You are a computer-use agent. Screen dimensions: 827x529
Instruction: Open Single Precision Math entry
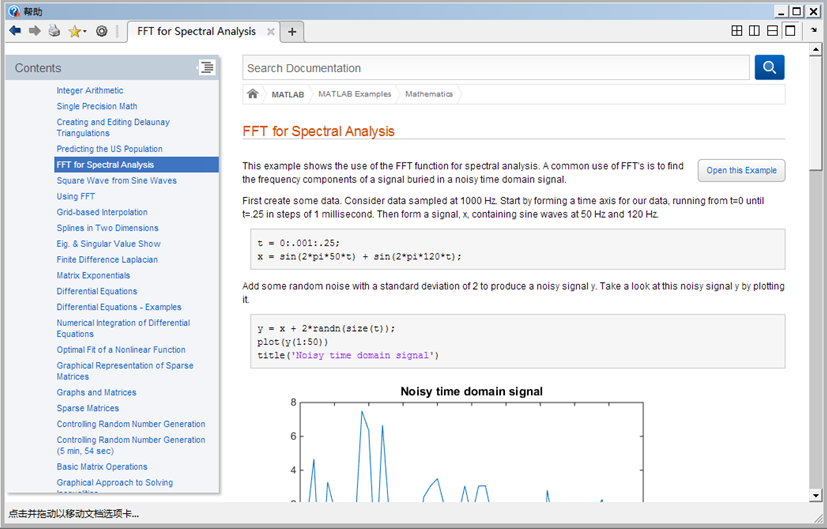click(97, 107)
